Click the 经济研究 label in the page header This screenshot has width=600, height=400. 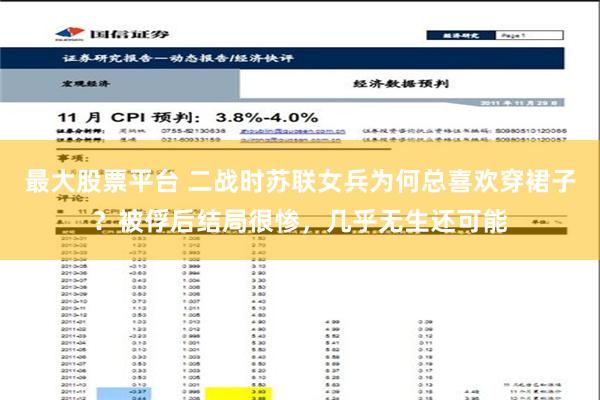coord(461,36)
